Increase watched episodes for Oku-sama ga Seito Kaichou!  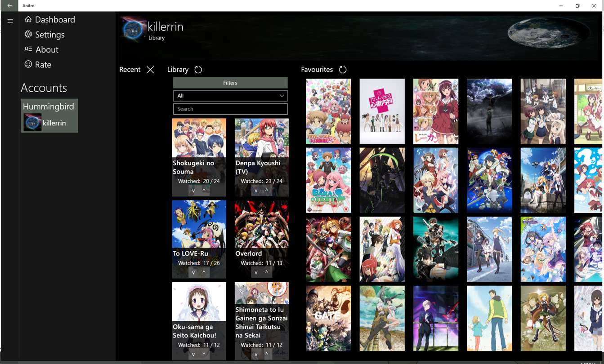(204, 354)
